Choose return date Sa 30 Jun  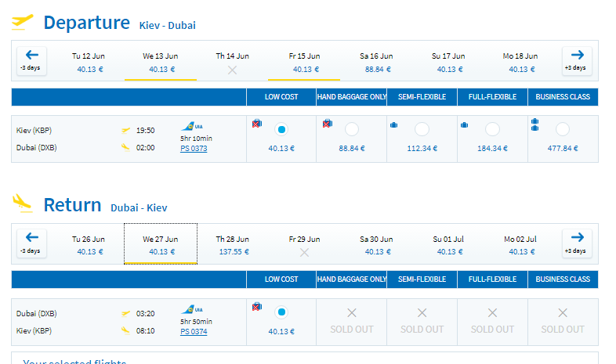(x=376, y=245)
